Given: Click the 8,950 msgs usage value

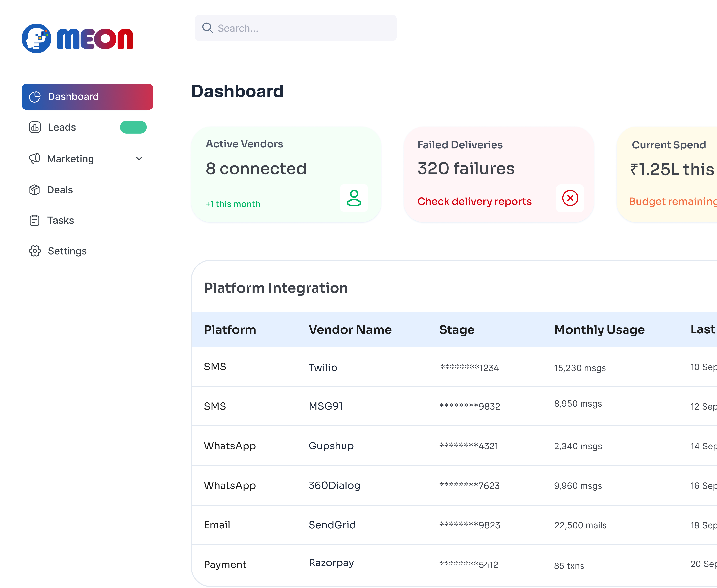Looking at the screenshot, I should [578, 404].
